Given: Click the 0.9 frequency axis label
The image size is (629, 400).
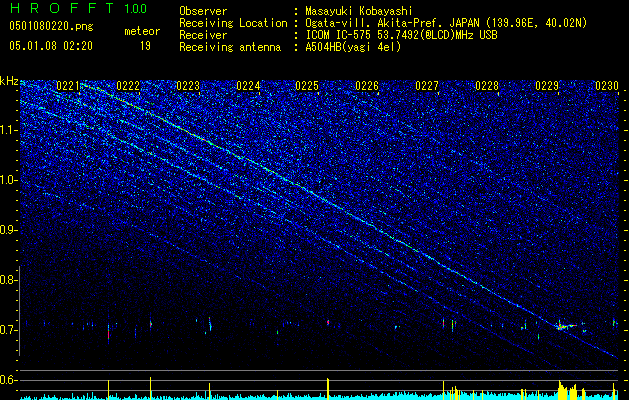Looking at the screenshot, I should pyautogui.click(x=9, y=230).
